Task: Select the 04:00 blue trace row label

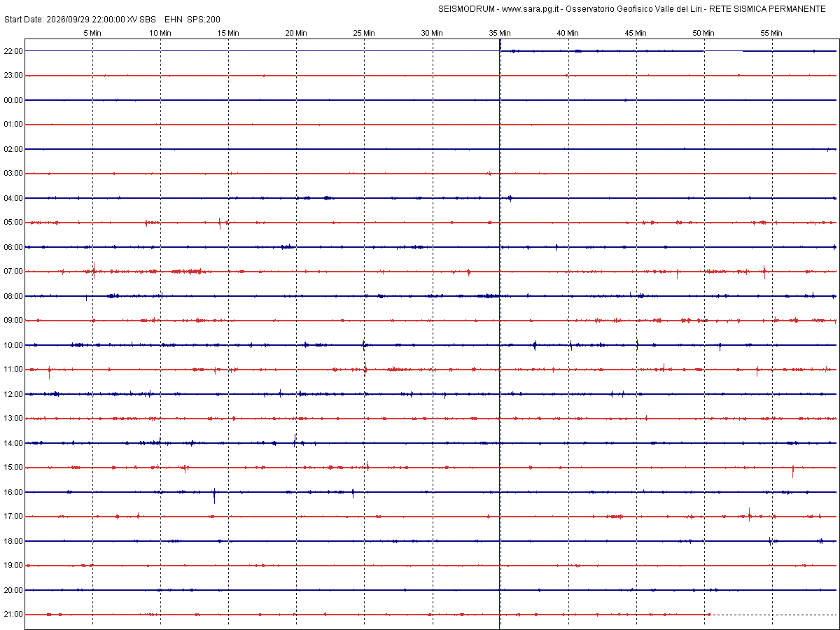Action: tap(13, 198)
